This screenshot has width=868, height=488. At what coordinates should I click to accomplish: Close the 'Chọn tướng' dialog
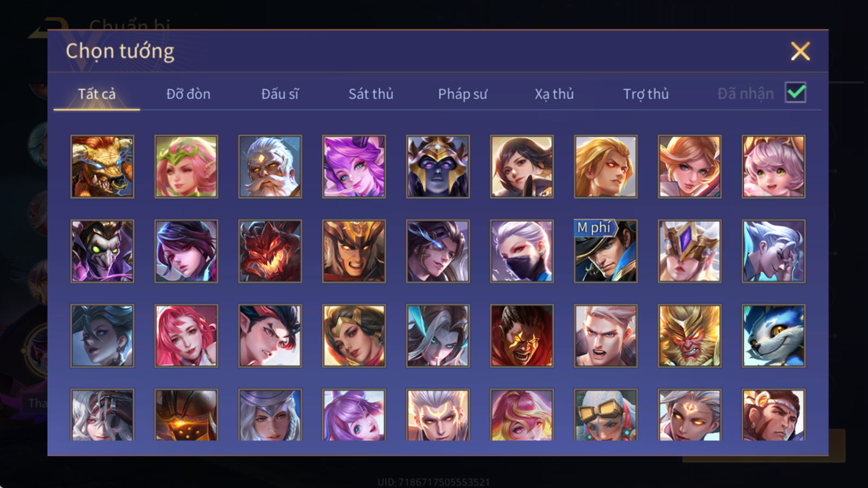(x=800, y=52)
